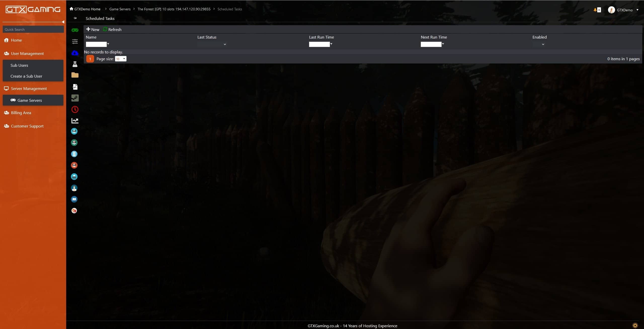Open Sub Users menu item
The width and height of the screenshot is (644, 329).
(19, 65)
